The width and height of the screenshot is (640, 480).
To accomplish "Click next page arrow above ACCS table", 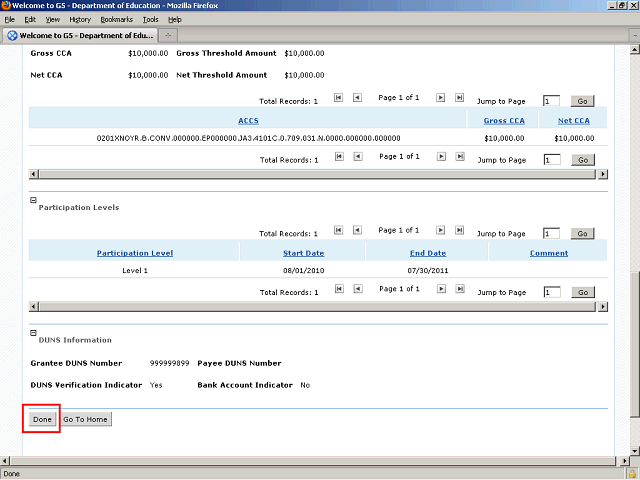I will point(439,99).
